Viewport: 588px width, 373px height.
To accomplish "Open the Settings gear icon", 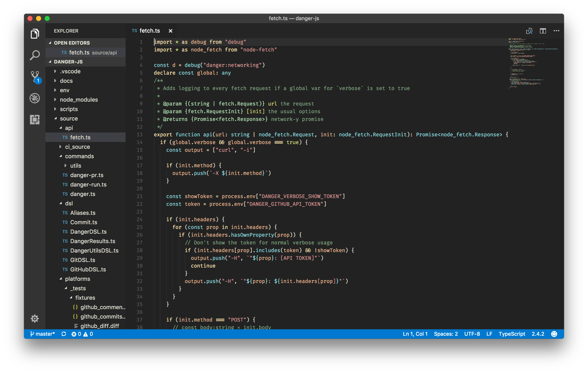I will point(35,319).
